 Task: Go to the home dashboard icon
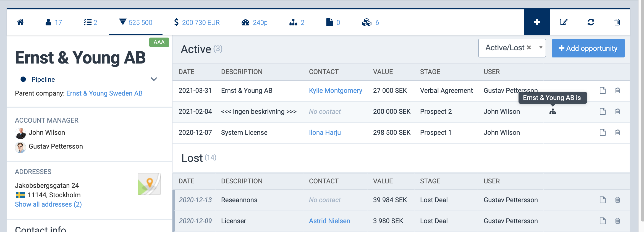tap(20, 22)
